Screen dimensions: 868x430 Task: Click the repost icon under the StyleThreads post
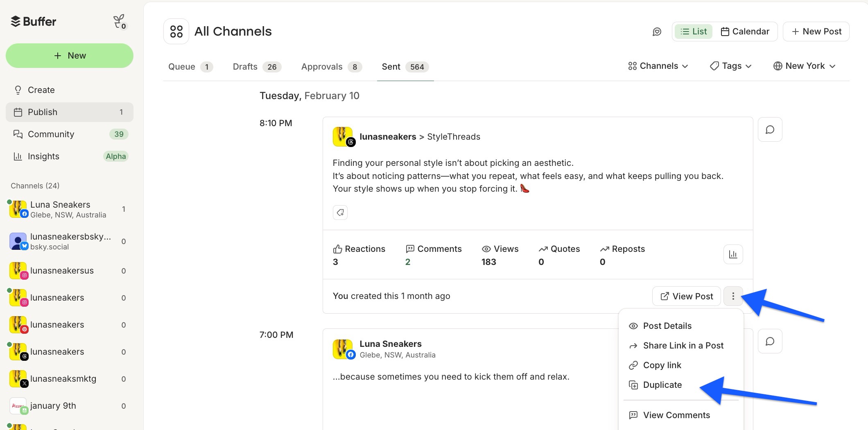pyautogui.click(x=340, y=213)
